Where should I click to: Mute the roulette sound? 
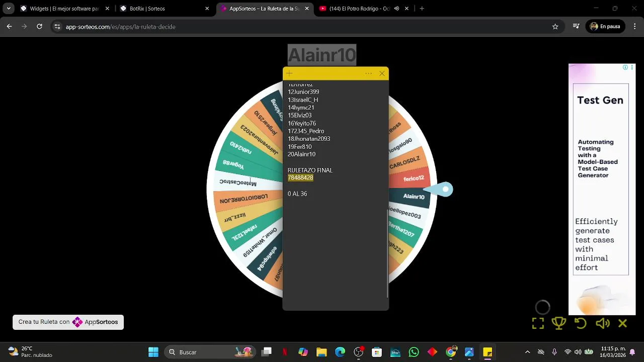point(602,323)
